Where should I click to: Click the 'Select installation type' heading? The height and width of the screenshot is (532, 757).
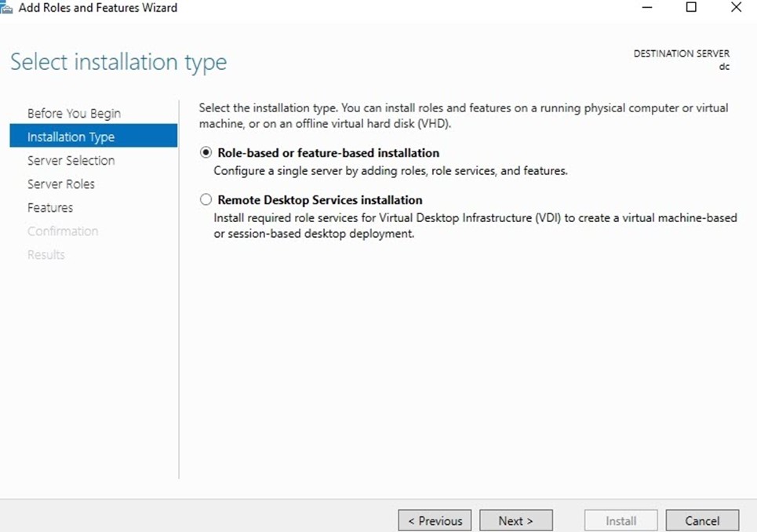click(118, 62)
